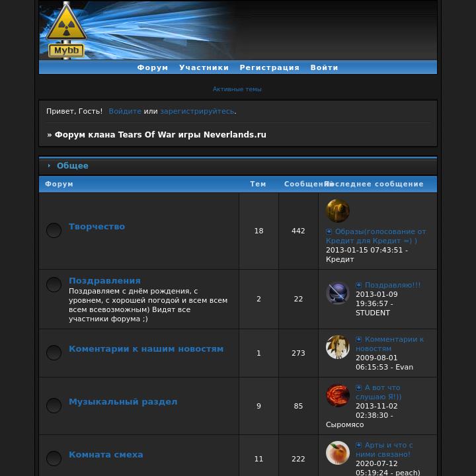Click the Форум column header
This screenshot has height=476, width=476.
coord(59,184)
